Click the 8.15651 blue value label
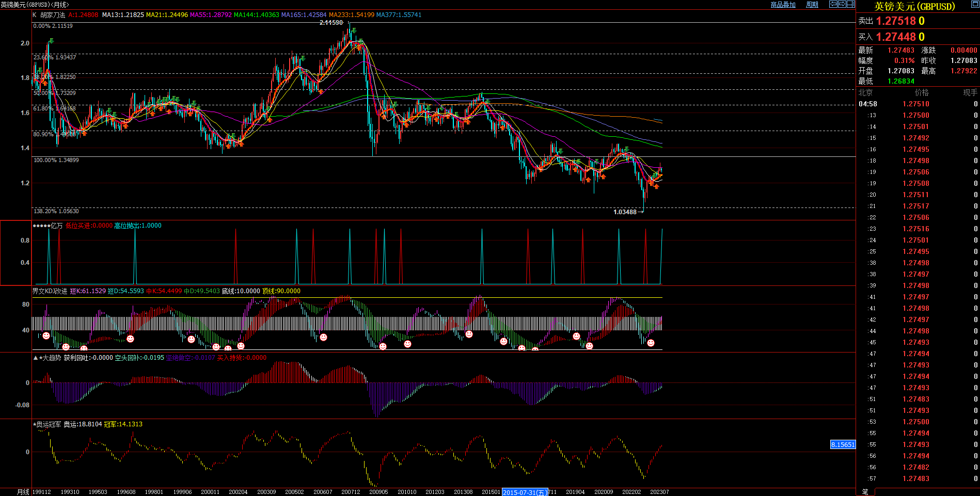The image size is (980, 496). (843, 444)
